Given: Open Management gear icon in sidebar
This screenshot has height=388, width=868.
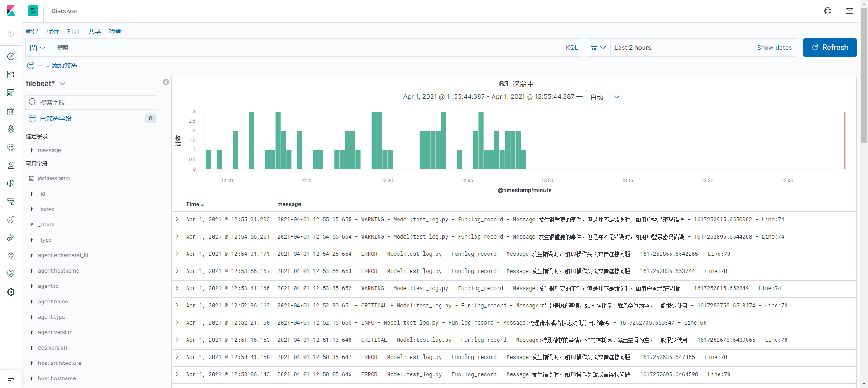Looking at the screenshot, I should (x=11, y=292).
